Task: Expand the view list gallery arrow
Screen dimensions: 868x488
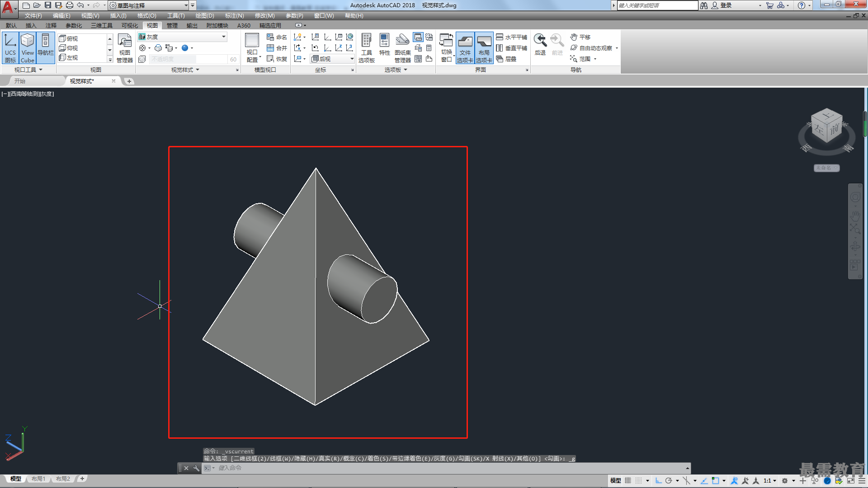Action: coord(110,59)
